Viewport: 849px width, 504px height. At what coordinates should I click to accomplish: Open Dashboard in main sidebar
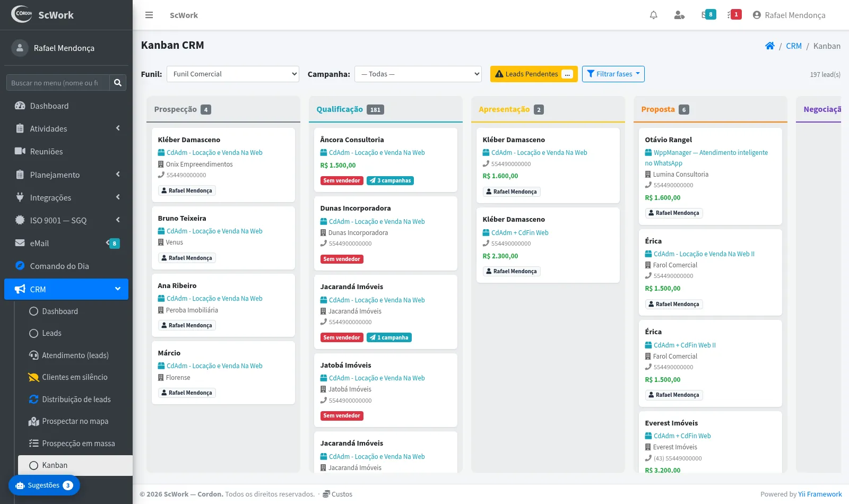66,106
